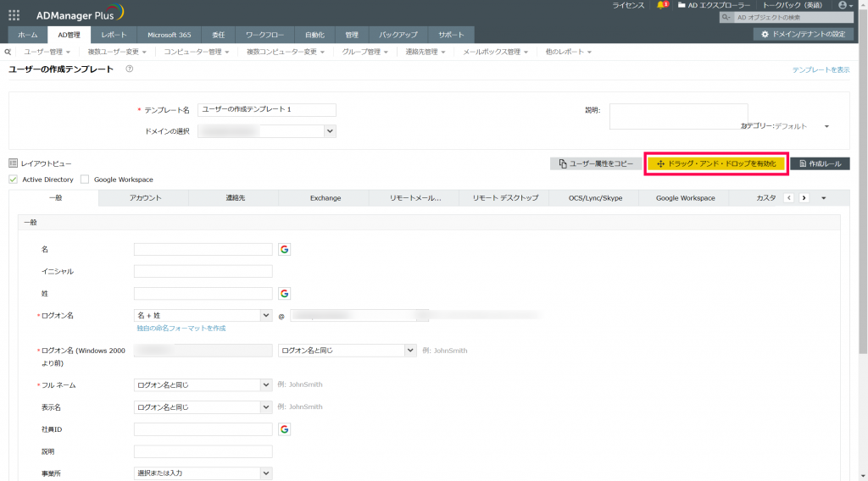This screenshot has width=868, height=481.
Task: Expand the コンピューター管理 menu
Action: point(197,52)
